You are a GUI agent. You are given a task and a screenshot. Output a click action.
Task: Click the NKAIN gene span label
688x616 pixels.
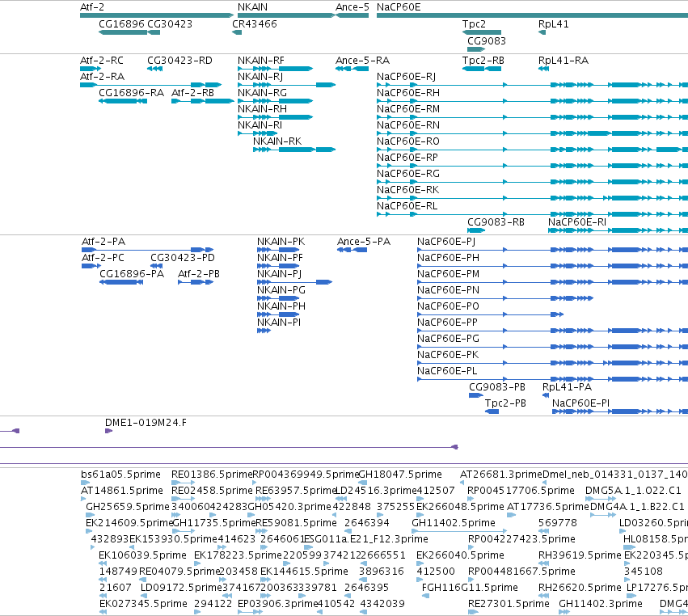pos(252,7)
